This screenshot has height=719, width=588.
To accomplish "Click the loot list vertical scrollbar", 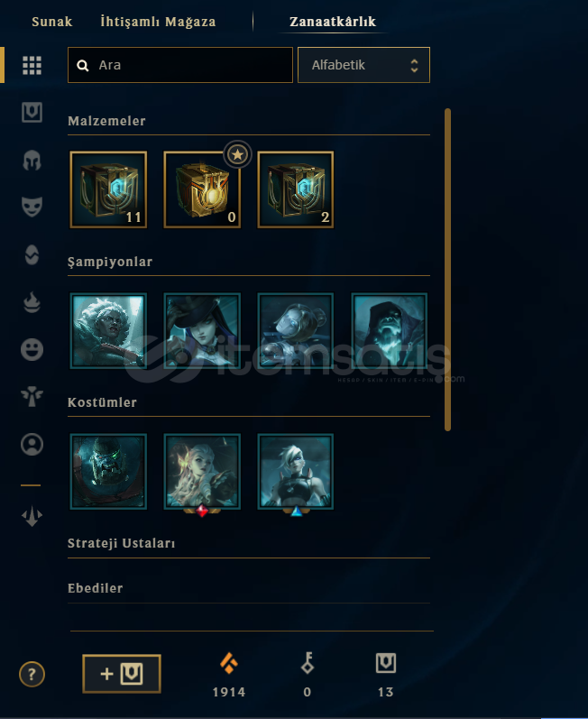I will (x=447, y=270).
